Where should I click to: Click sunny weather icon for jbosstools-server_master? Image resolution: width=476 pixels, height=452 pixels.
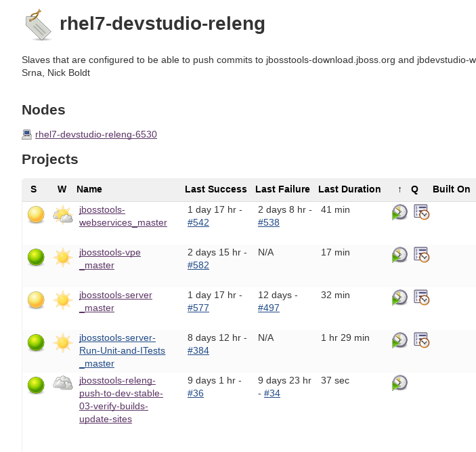tap(63, 300)
